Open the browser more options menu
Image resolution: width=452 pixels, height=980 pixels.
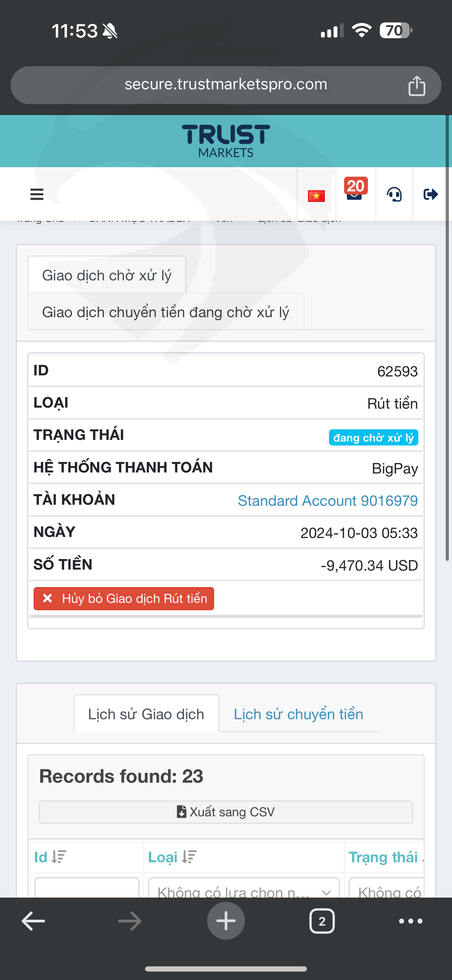point(411,921)
